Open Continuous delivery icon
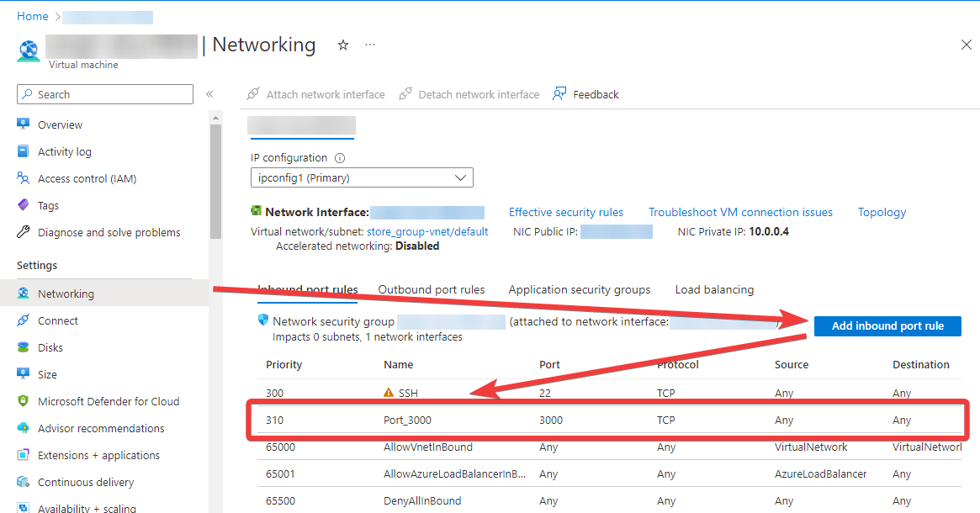Image resolution: width=980 pixels, height=513 pixels. (x=23, y=481)
